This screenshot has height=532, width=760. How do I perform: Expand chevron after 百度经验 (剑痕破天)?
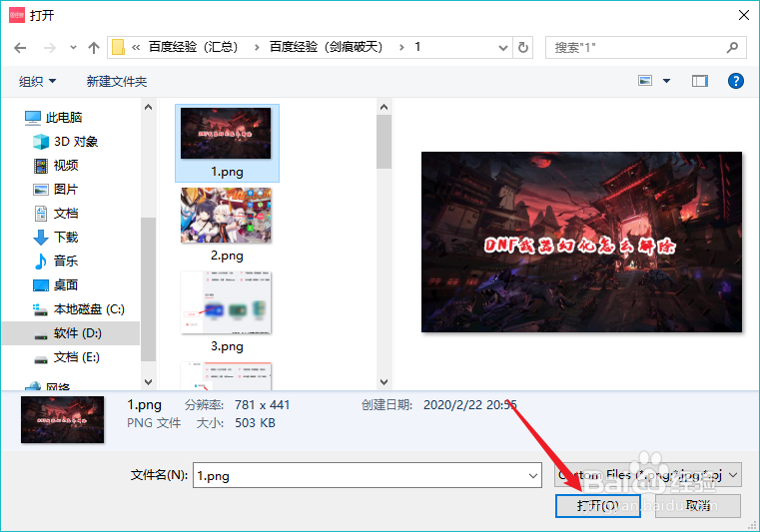point(401,48)
